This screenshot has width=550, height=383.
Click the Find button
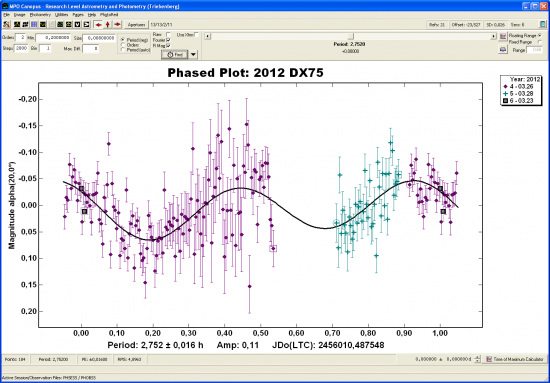[175, 55]
